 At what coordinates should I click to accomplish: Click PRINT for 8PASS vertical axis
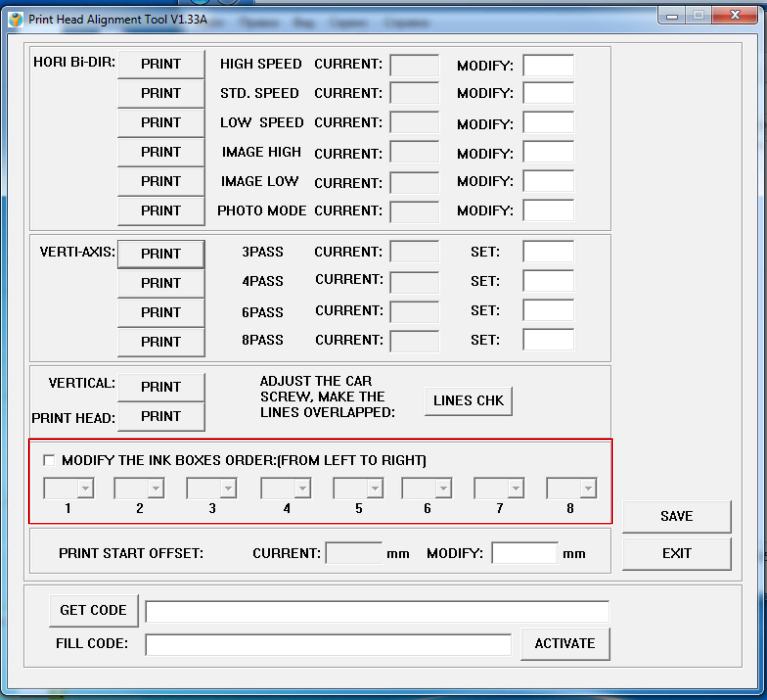[161, 342]
